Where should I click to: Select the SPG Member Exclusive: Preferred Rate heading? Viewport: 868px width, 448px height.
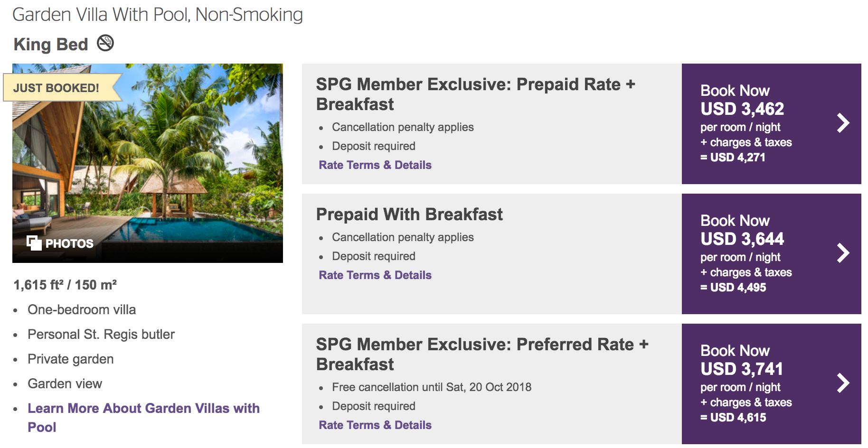(x=482, y=354)
